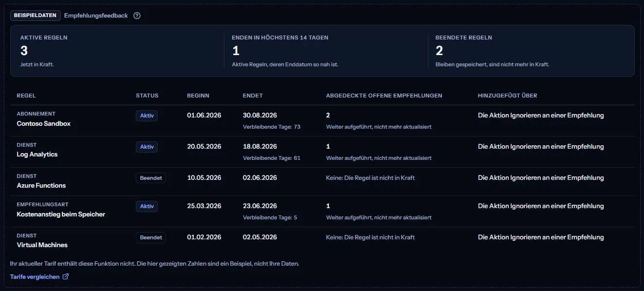Click the Beendet badge for Azure Functions
This screenshot has width=644, height=291.
point(151,178)
